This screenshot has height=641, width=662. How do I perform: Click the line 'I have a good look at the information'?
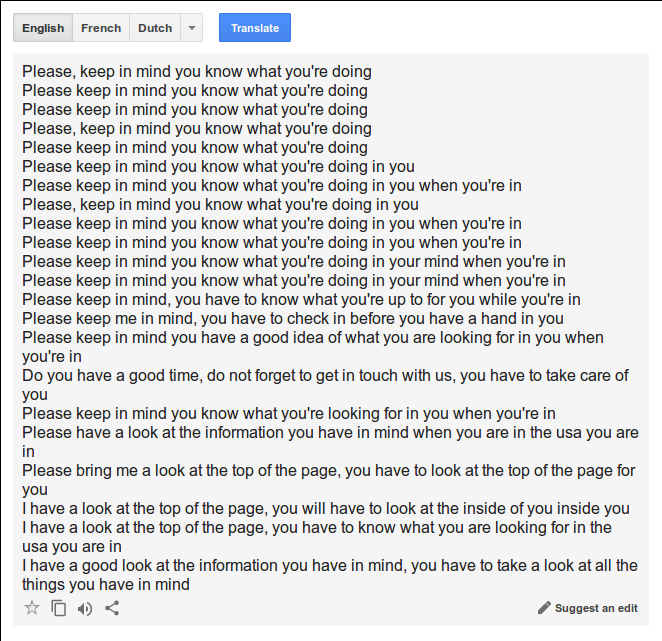pos(329,575)
